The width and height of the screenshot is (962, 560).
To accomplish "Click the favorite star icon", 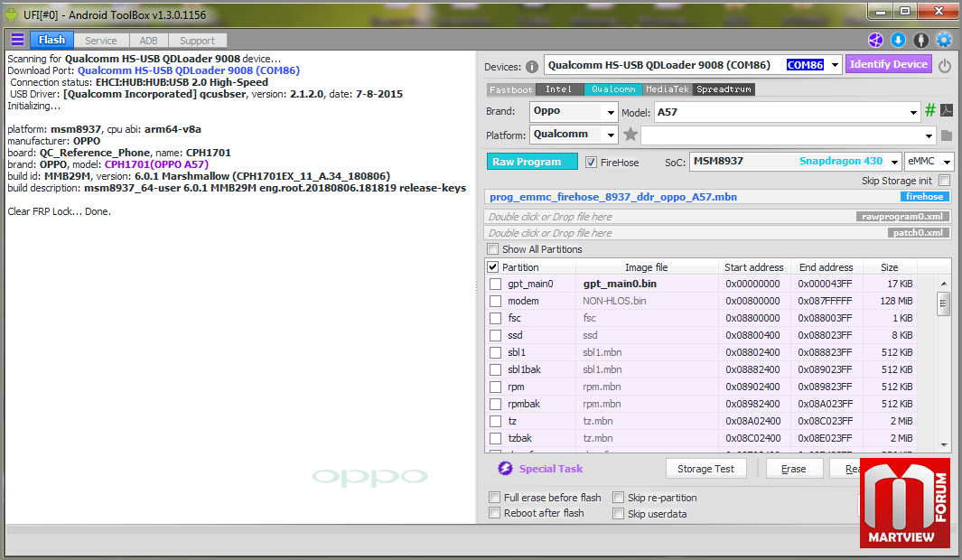I will [630, 135].
